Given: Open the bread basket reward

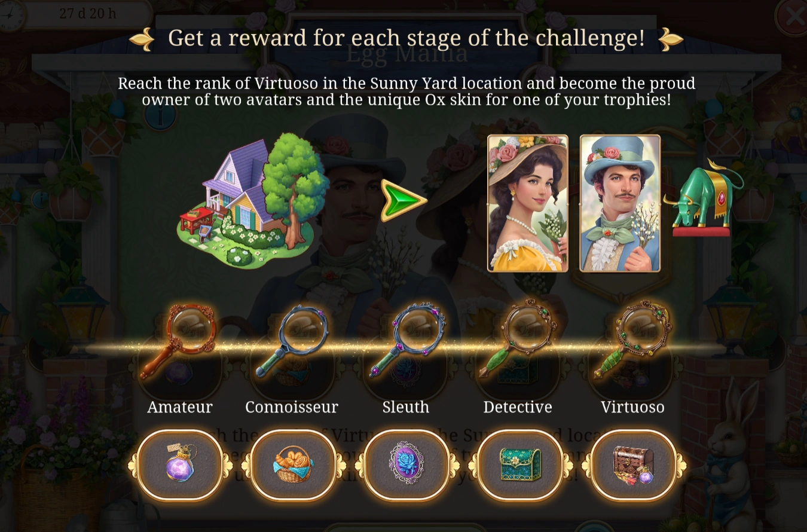Looking at the screenshot, I should tap(293, 464).
